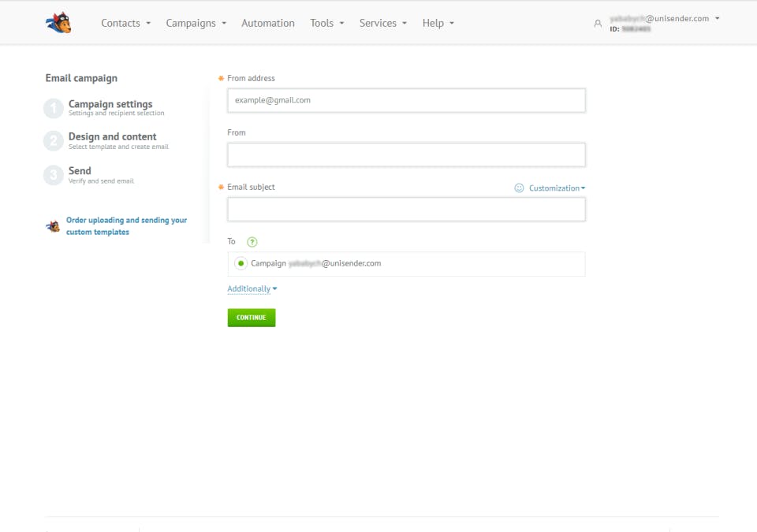Screen dimensions: 757x532
Task: Click the UniSender dog mascot logo
Action: [58, 23]
